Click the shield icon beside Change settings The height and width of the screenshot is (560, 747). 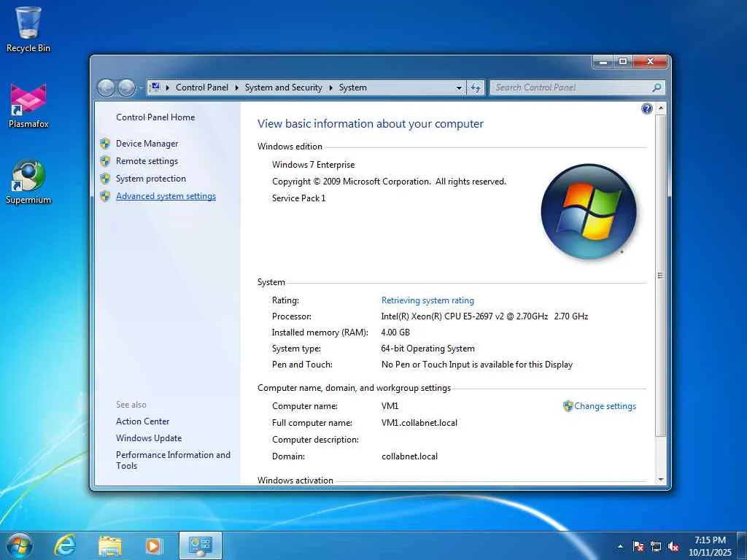pyautogui.click(x=568, y=406)
